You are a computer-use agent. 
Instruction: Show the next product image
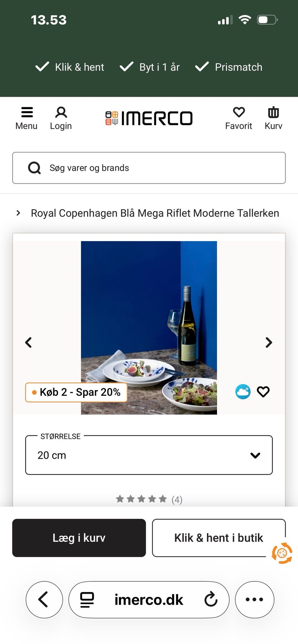point(269,342)
